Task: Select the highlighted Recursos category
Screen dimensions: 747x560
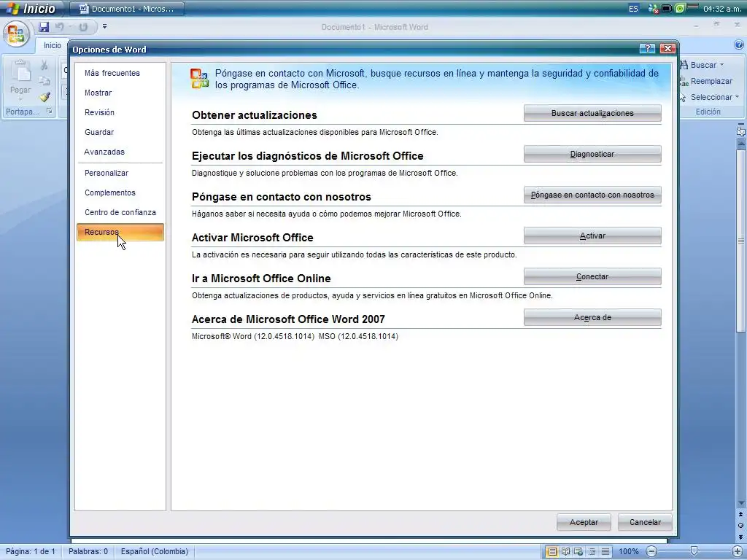Action: point(120,232)
